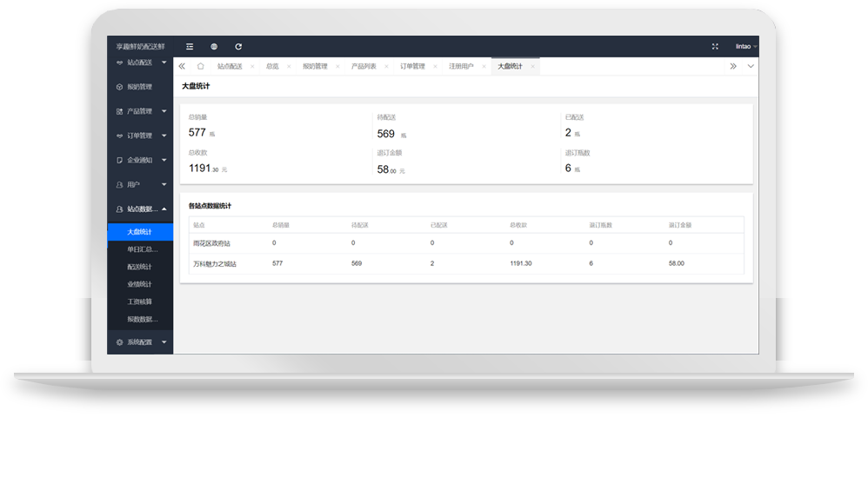Open the tab options dropdown arrow
Screen dimensions: 868x477
[751, 66]
